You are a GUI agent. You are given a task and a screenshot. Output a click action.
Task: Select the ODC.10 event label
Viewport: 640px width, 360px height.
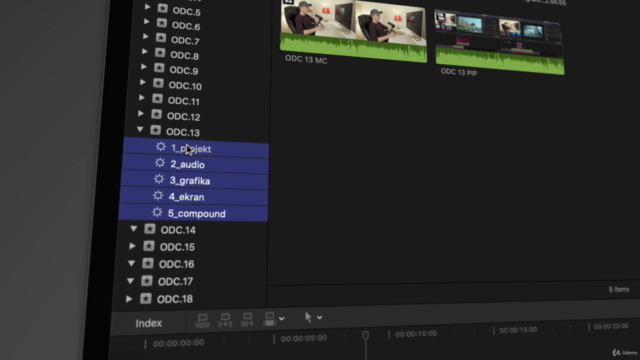(x=185, y=86)
